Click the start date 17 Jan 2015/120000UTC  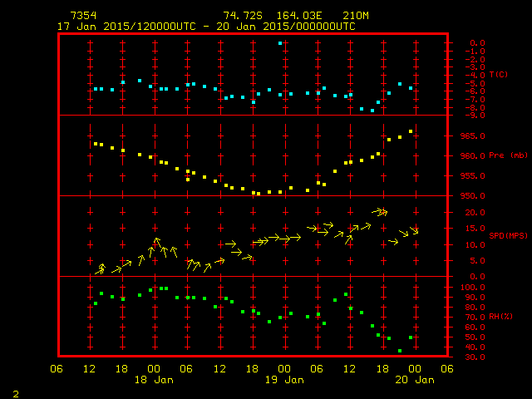[x=126, y=27]
